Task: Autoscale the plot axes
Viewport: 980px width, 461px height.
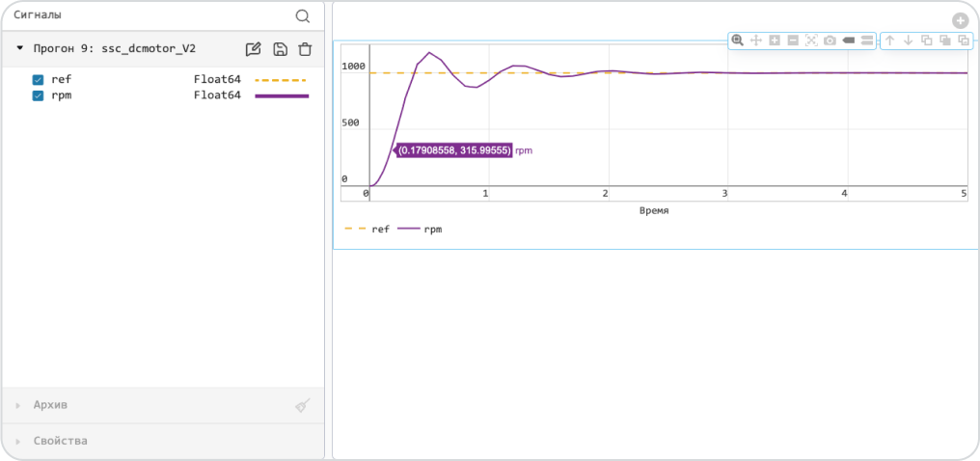Action: [811, 41]
